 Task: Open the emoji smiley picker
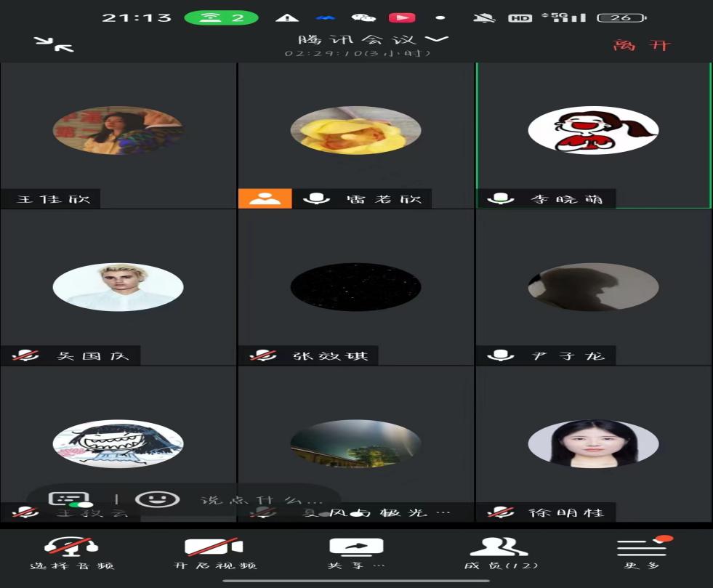[157, 499]
